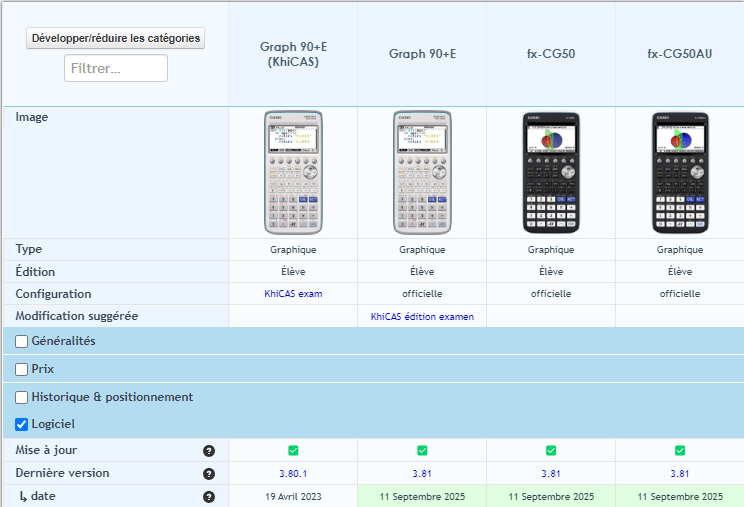
Task: Click the Historique & positionnement label
Action: pyautogui.click(x=112, y=397)
